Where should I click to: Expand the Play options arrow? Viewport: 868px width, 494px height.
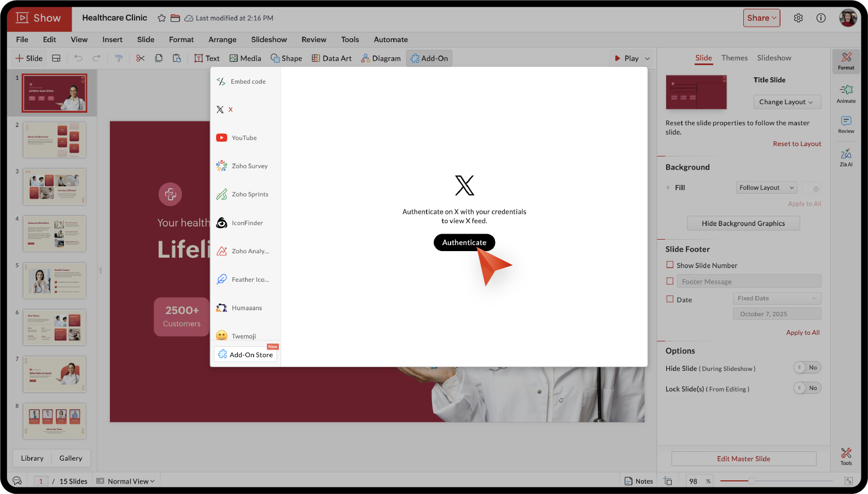pyautogui.click(x=648, y=59)
